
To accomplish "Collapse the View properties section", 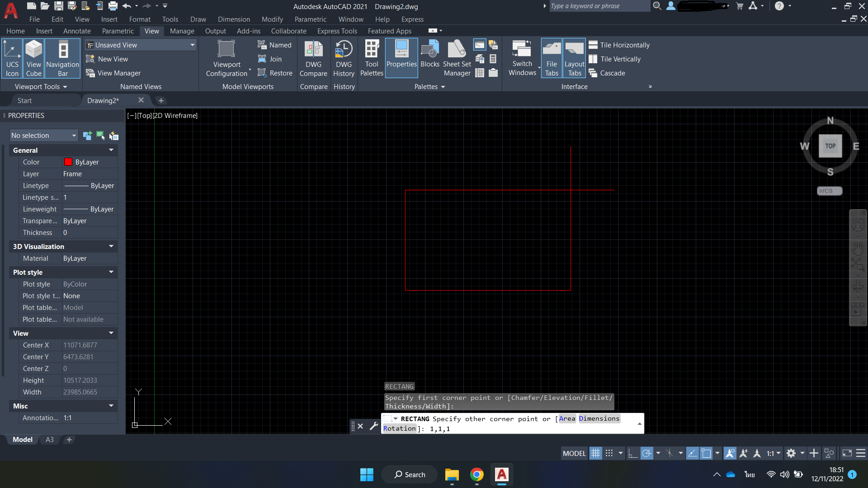I will pyautogui.click(x=111, y=333).
